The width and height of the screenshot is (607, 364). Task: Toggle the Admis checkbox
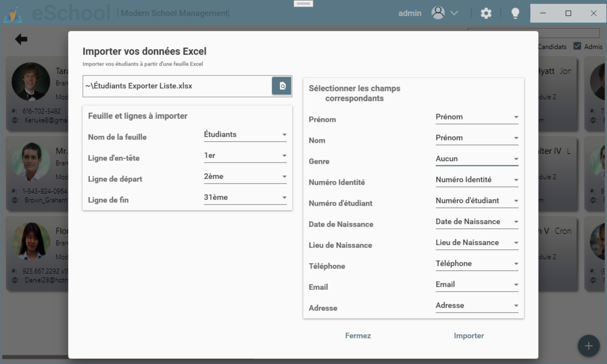[x=577, y=46]
